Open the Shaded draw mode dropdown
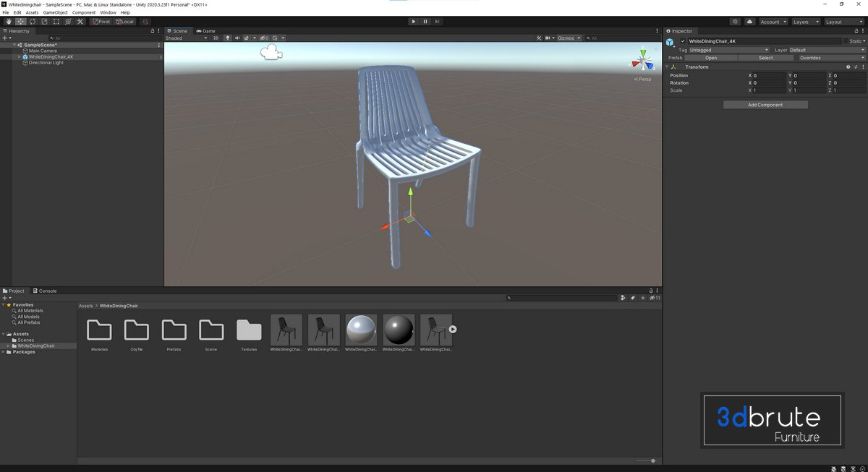 tap(186, 38)
